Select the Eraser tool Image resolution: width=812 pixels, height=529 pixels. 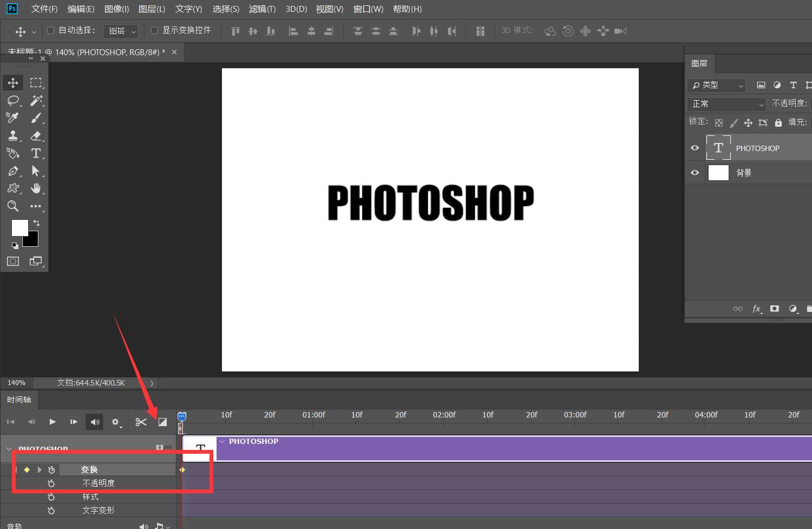pos(36,136)
